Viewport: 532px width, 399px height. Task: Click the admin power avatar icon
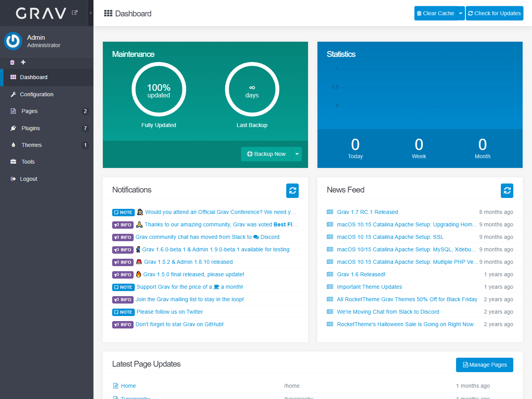(13, 41)
